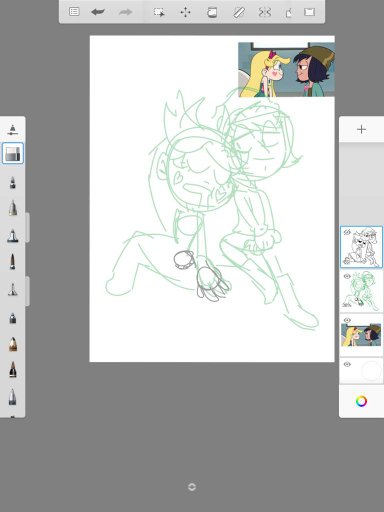Viewport: 384px width, 512px height.
Task: Select the green sketch layer thumbnail
Action: 361,291
